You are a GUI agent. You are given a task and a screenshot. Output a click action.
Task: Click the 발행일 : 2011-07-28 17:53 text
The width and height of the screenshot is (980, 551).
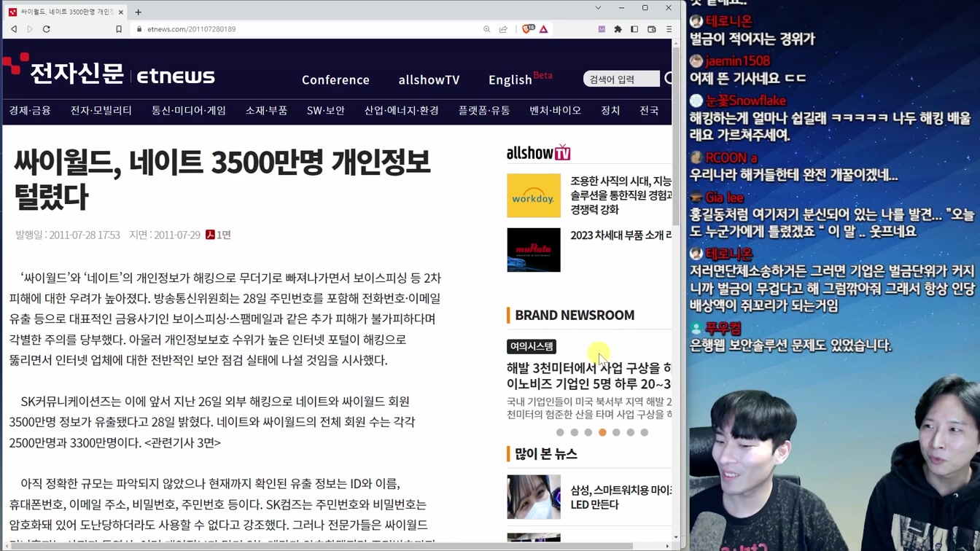coord(67,235)
